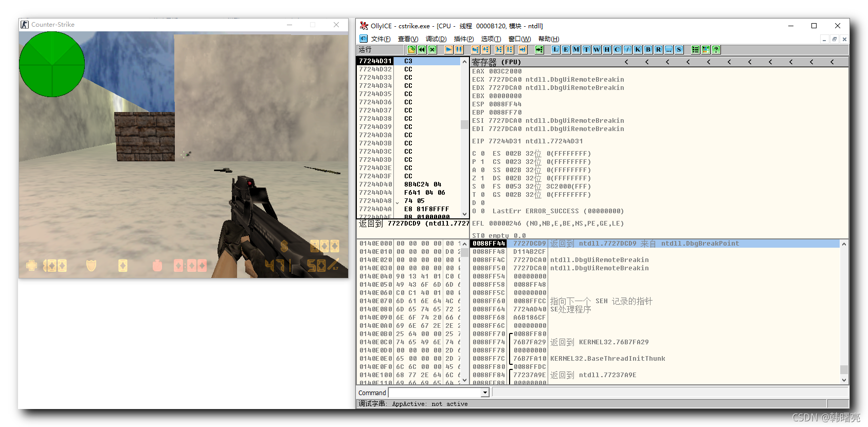Open debugging options list icon
This screenshot has width=868, height=427.
point(695,49)
